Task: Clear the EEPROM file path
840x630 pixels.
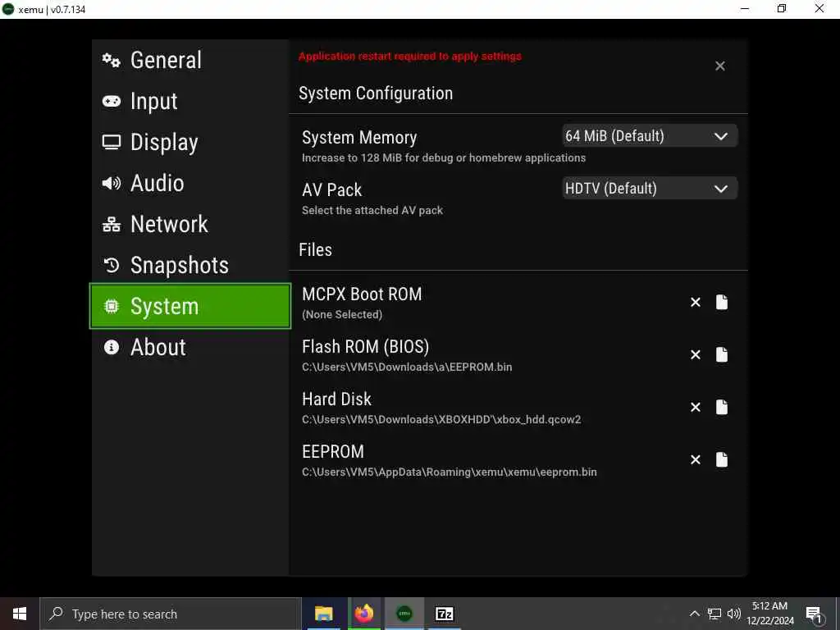Action: tap(696, 459)
